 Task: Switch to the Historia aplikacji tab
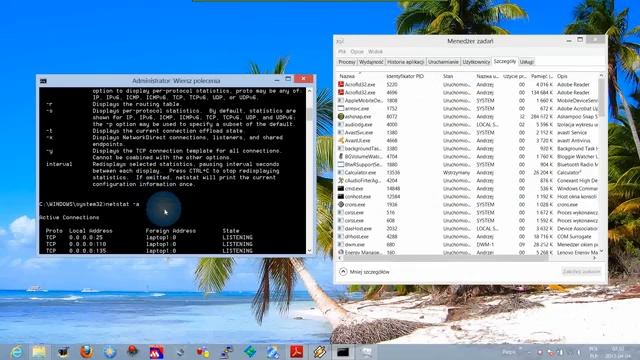405,62
